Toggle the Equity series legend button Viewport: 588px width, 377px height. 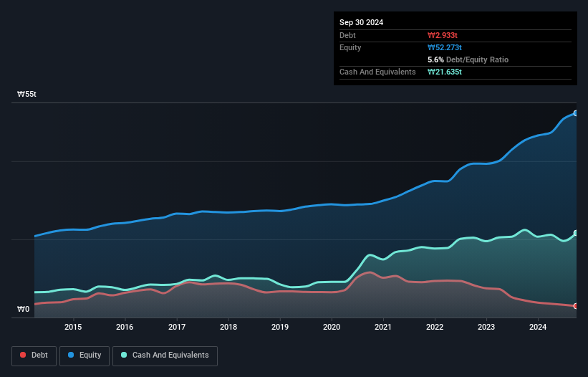pyautogui.click(x=85, y=355)
